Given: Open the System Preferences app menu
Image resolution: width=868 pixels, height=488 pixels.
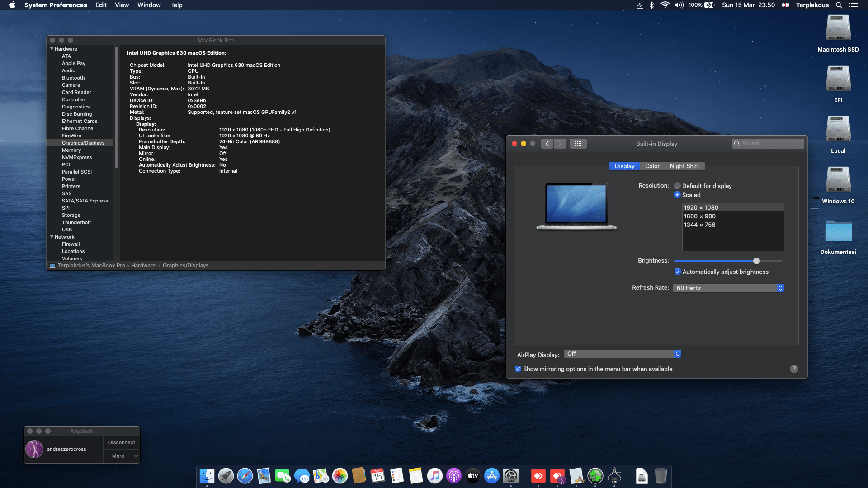Looking at the screenshot, I should 56,5.
